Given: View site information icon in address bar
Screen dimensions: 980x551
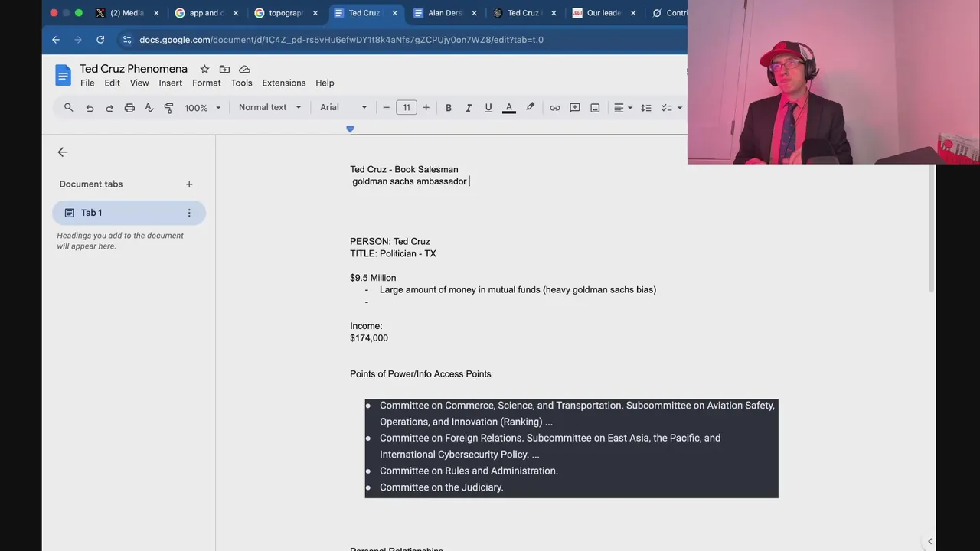Looking at the screenshot, I should tap(127, 40).
